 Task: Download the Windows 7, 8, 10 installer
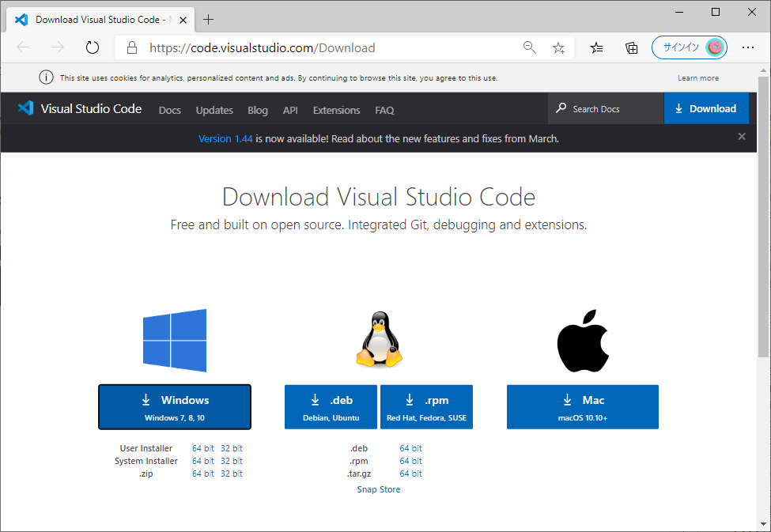coord(175,407)
